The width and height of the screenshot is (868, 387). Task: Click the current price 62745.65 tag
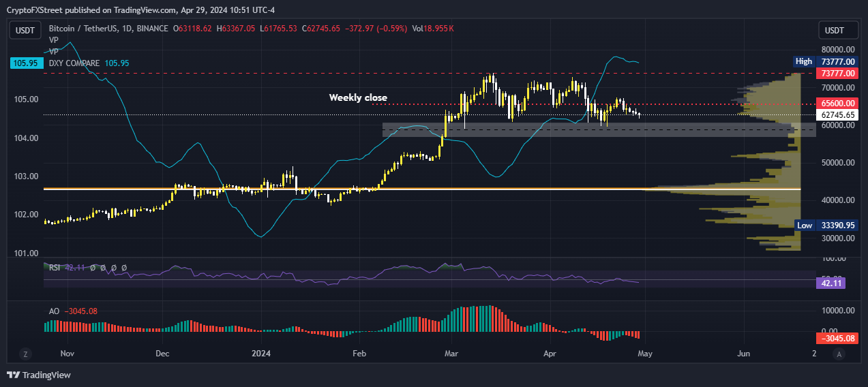[x=837, y=115]
